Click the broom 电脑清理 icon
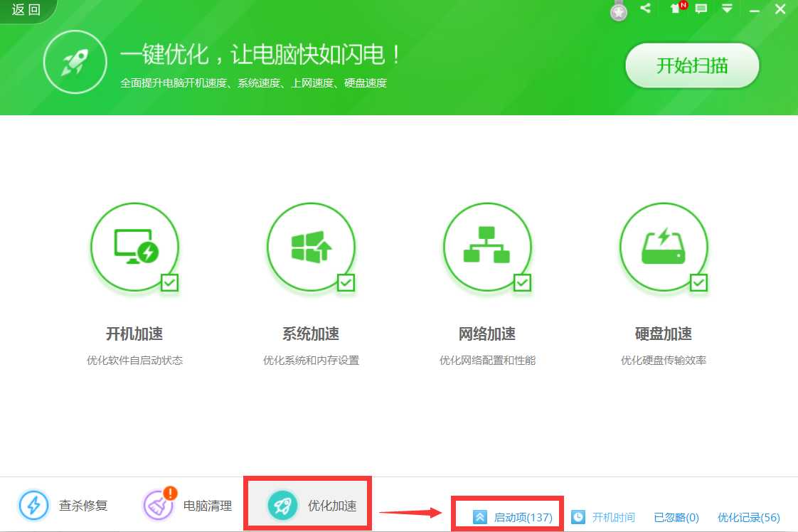The image size is (798, 532). coord(159,505)
